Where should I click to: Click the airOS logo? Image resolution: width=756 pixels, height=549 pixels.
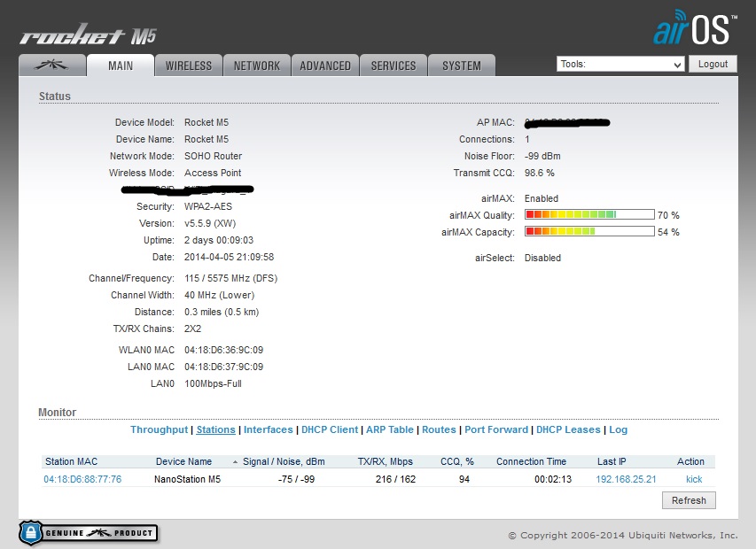pos(695,28)
